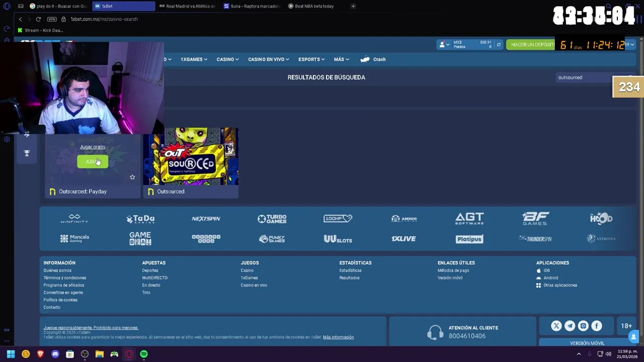The image size is (644, 362).
Task: Switch to the 1xBet tab
Action: [x=124, y=6]
